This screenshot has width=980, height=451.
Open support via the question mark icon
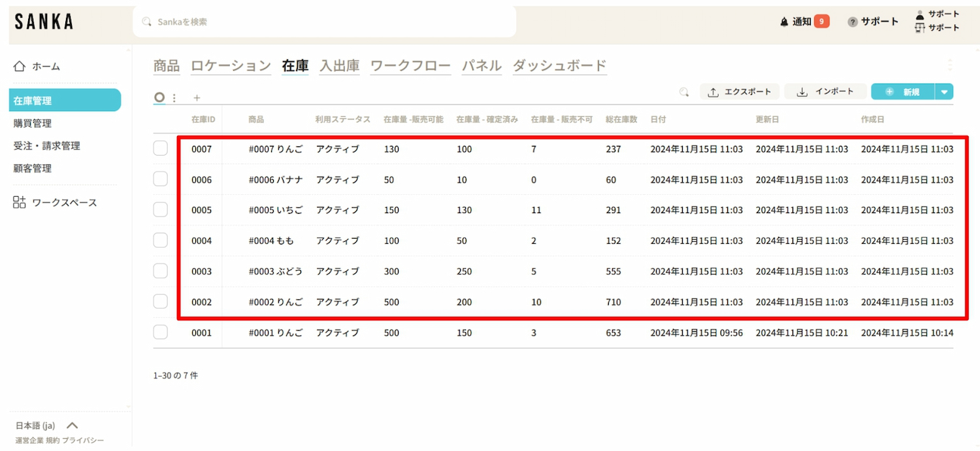tap(852, 22)
